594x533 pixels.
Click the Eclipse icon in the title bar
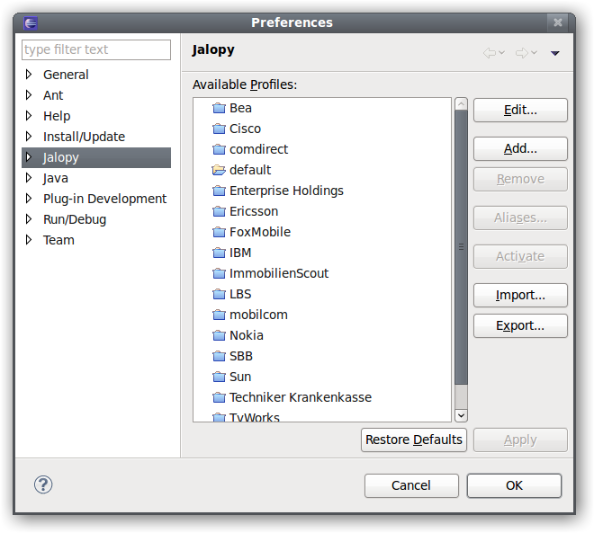pyautogui.click(x=30, y=23)
